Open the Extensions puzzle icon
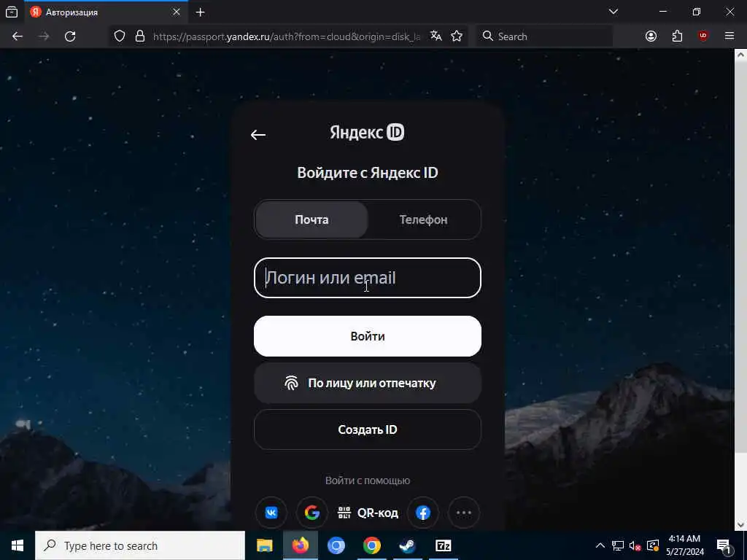 click(x=677, y=36)
